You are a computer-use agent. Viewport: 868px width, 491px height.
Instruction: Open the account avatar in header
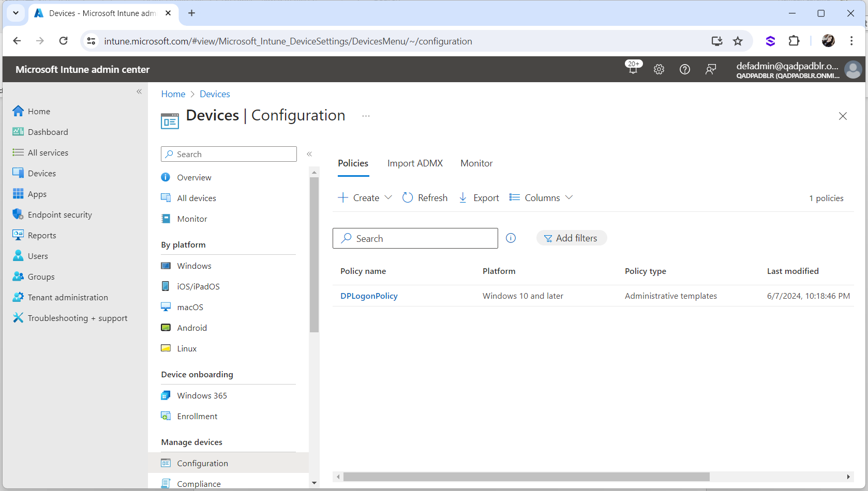coord(853,69)
